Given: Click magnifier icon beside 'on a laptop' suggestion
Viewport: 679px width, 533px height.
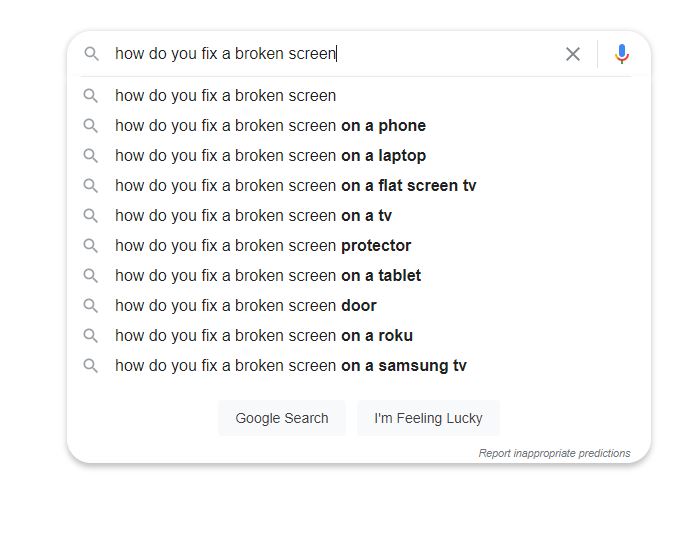Looking at the screenshot, I should [91, 155].
